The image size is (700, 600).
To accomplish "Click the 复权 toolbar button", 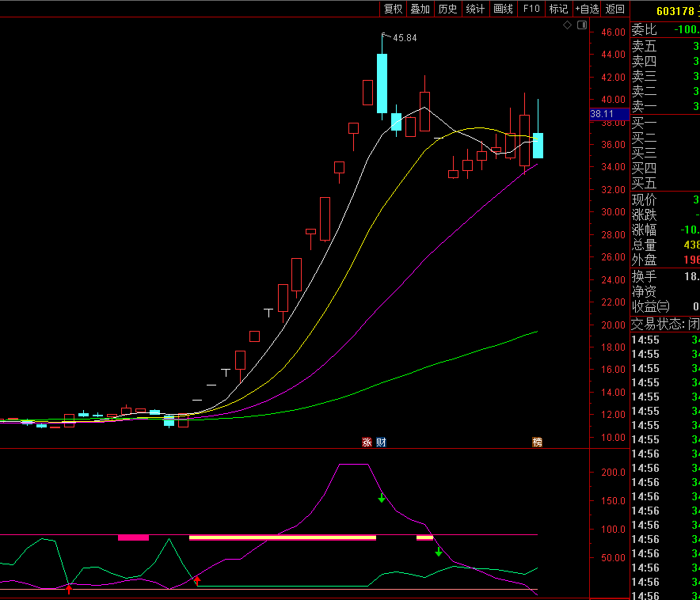I will pyautogui.click(x=394, y=9).
